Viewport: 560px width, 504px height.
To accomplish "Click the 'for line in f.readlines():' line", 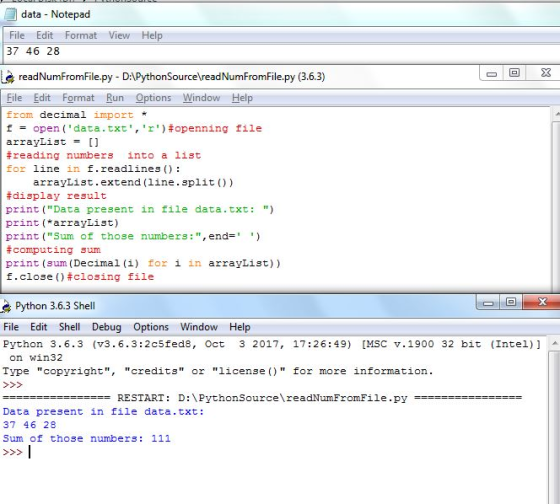I will (x=93, y=169).
